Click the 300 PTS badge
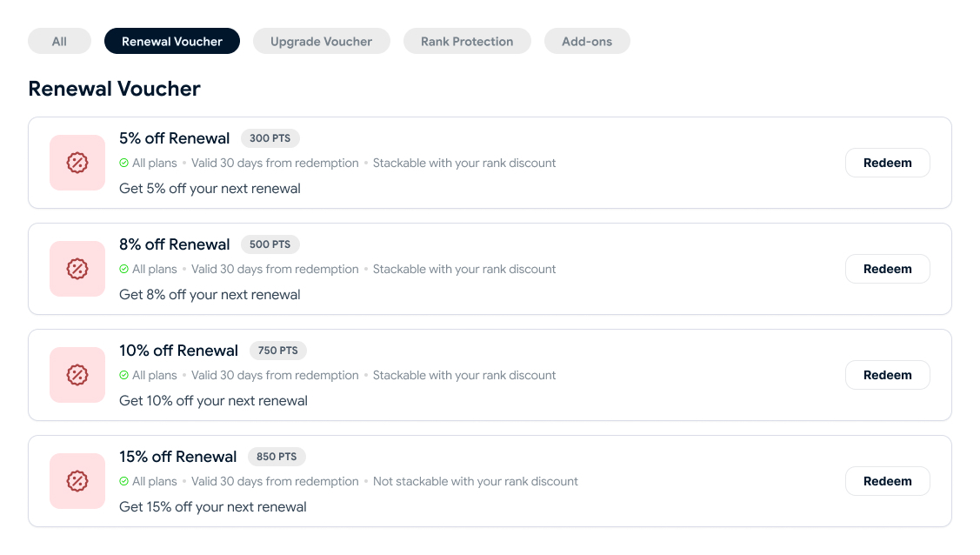 coord(270,138)
